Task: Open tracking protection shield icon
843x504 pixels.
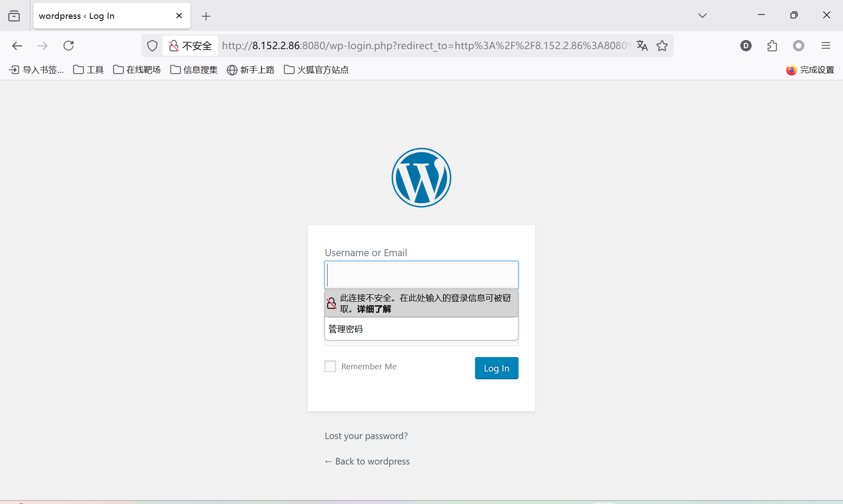Action: (x=152, y=46)
